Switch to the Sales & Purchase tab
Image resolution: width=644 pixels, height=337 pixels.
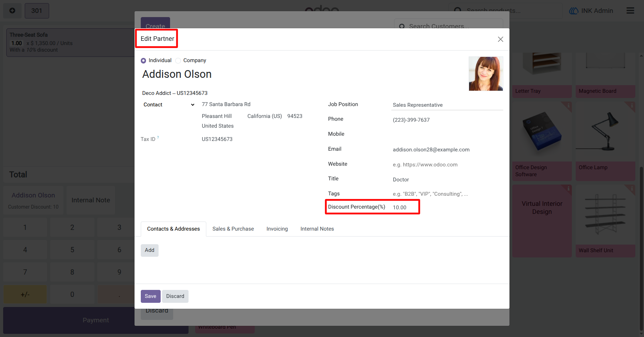pyautogui.click(x=233, y=229)
